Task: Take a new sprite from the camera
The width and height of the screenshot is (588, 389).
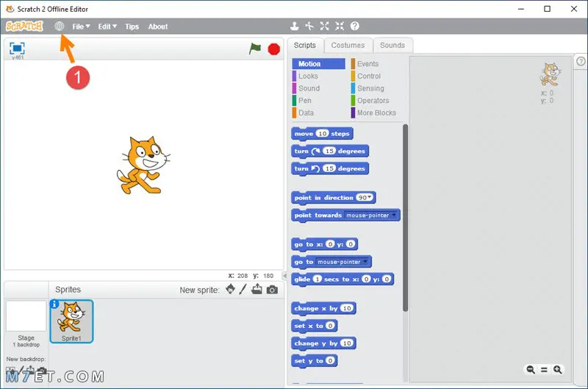Action: click(272, 290)
